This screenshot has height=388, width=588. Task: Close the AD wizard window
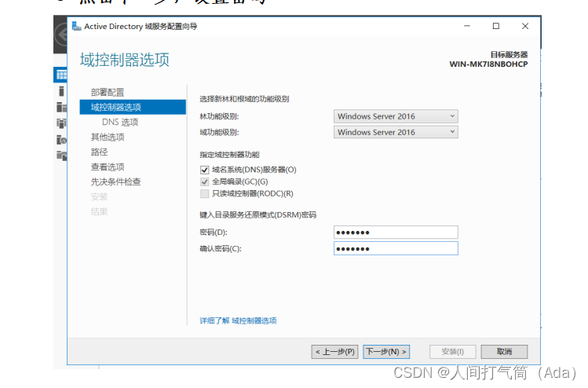pyautogui.click(x=525, y=26)
